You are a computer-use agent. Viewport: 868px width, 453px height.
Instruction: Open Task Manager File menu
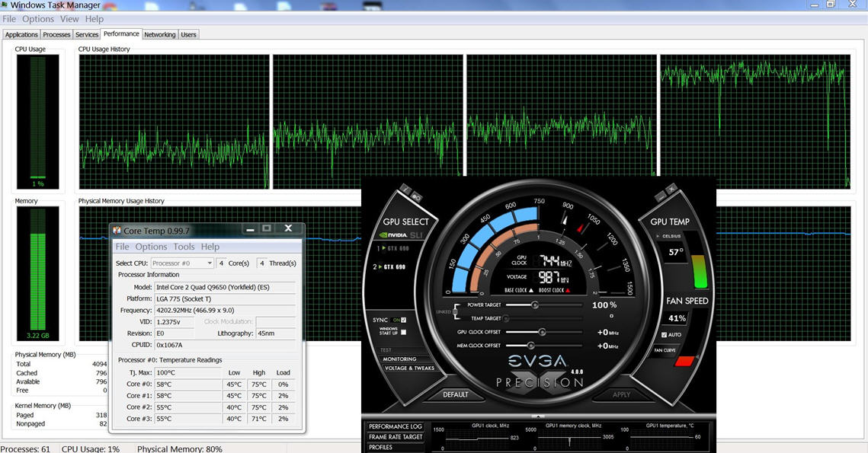coord(9,19)
